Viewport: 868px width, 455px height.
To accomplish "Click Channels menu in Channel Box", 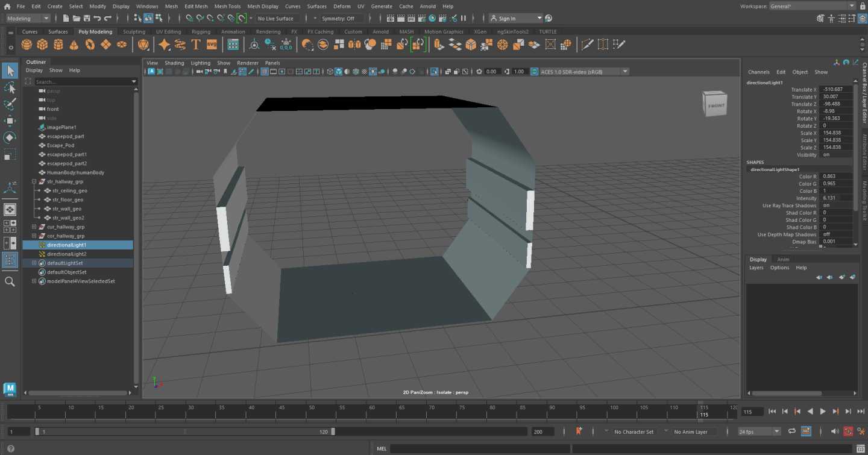I will [758, 72].
